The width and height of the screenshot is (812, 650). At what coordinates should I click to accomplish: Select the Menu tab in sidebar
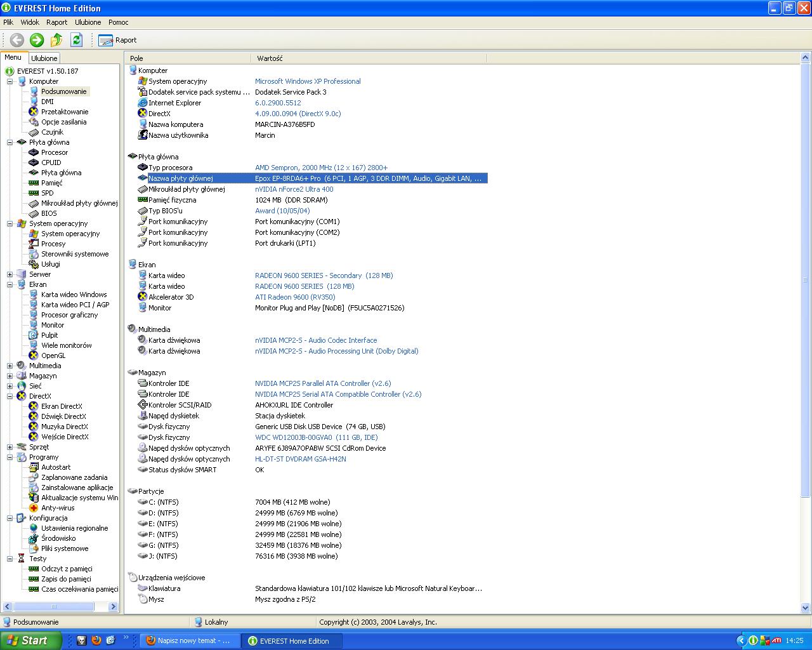coord(13,57)
